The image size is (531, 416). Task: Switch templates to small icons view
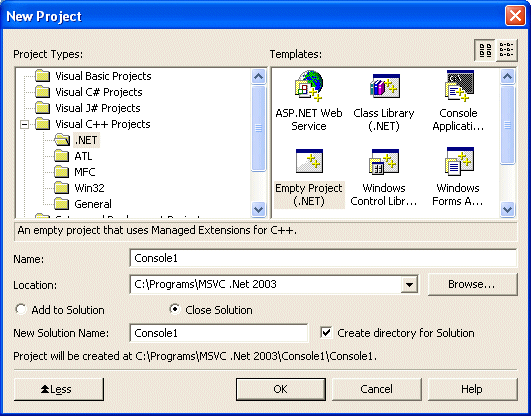507,50
